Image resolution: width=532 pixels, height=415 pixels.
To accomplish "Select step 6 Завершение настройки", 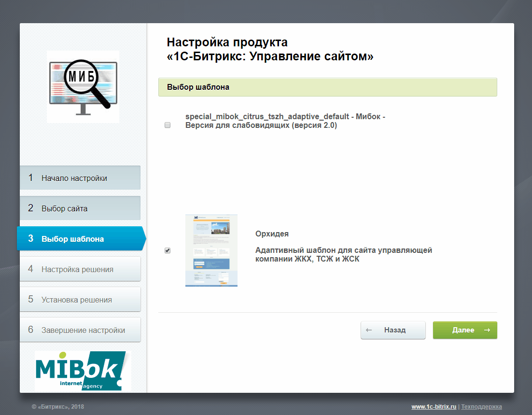I will [x=80, y=330].
